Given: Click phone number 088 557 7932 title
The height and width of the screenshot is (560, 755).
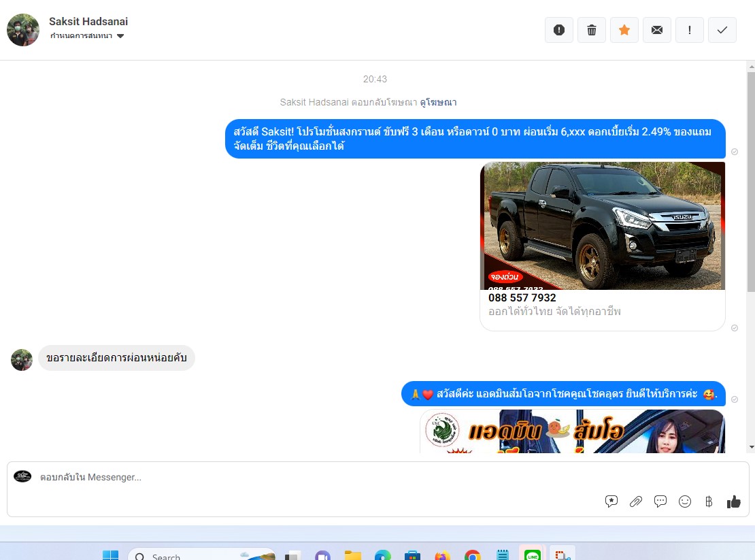Looking at the screenshot, I should 522,297.
